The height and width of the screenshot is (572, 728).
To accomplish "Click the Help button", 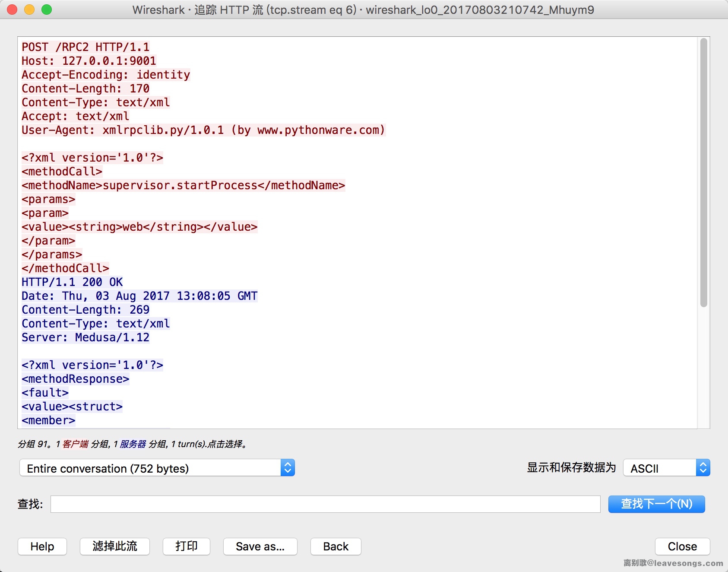I will coord(42,547).
